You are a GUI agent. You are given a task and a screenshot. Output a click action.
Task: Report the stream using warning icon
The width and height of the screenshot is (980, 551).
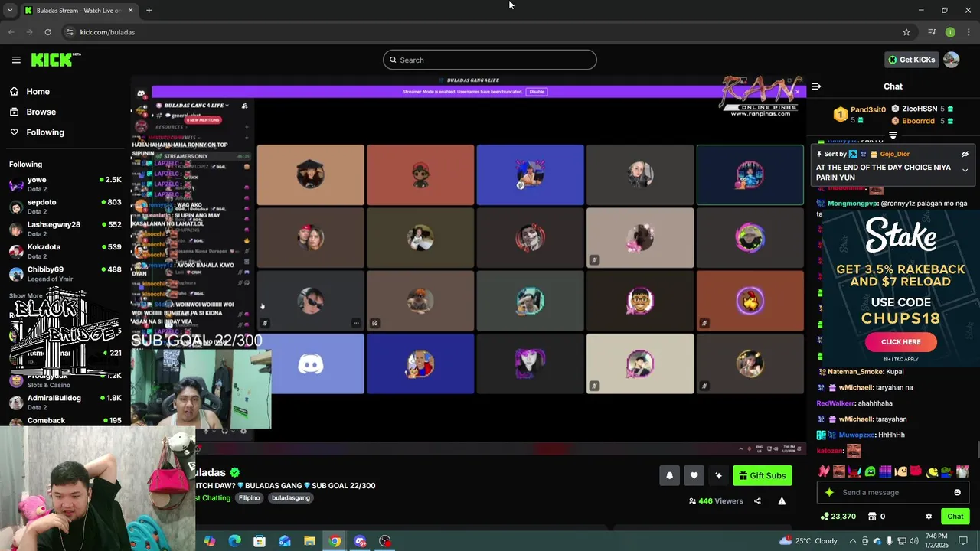[x=782, y=501]
